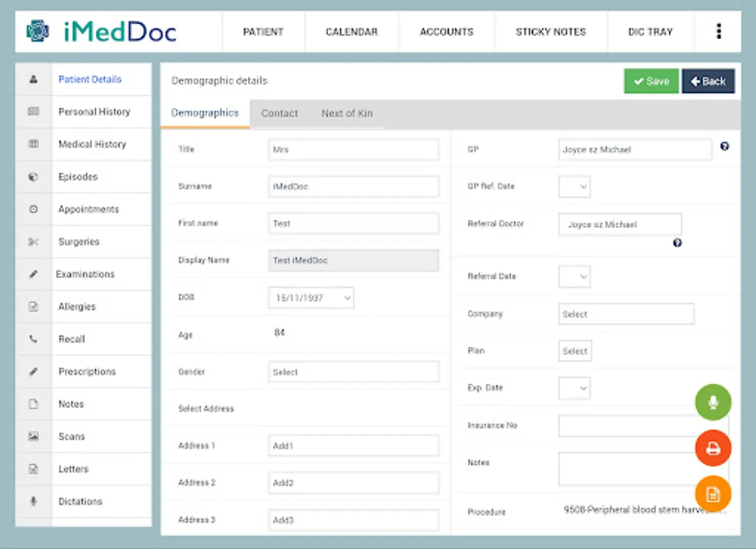Open the Referral Date dropdown
Image resolution: width=756 pixels, height=549 pixels.
[x=574, y=277]
